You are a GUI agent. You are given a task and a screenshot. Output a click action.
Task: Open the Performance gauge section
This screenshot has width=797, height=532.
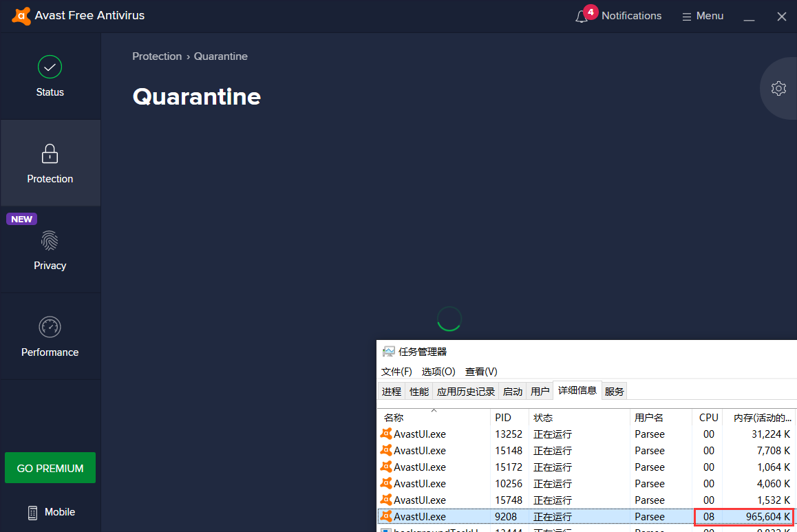click(50, 337)
